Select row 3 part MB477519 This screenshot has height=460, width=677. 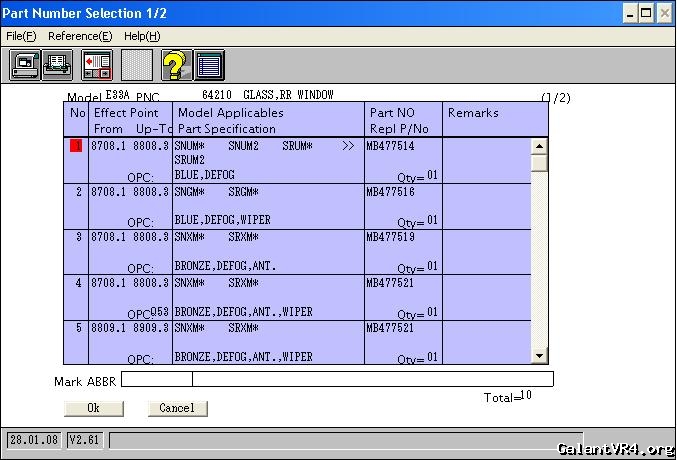pos(390,237)
